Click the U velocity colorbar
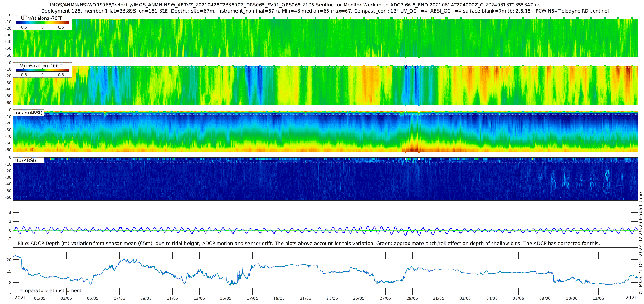Screen dimensions: 644x304 tap(42, 23)
